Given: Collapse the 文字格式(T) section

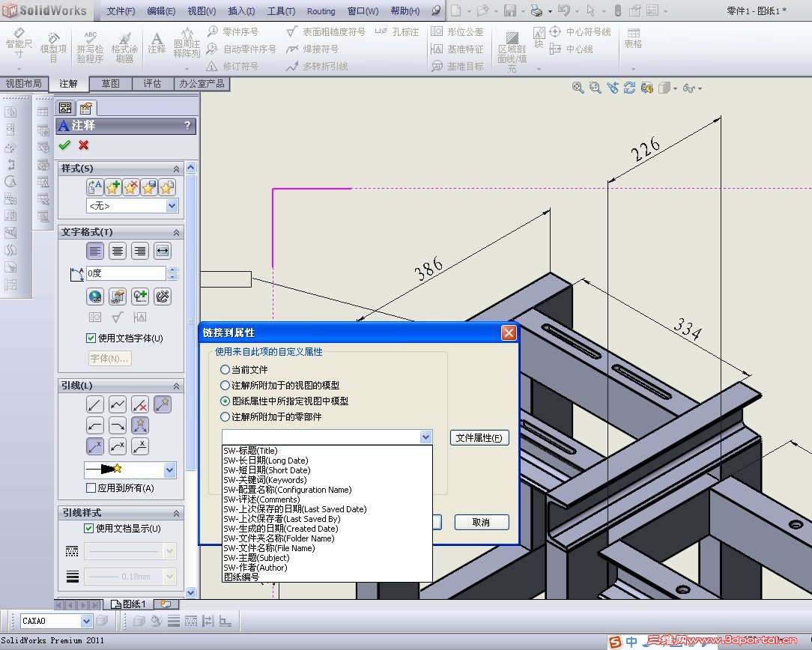Looking at the screenshot, I should (176, 232).
